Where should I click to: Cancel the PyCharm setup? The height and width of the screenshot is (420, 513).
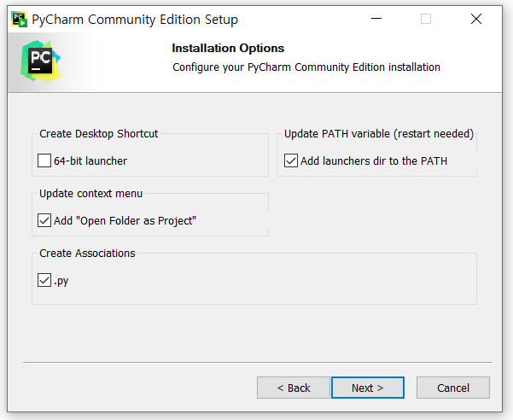pyautogui.click(x=453, y=388)
